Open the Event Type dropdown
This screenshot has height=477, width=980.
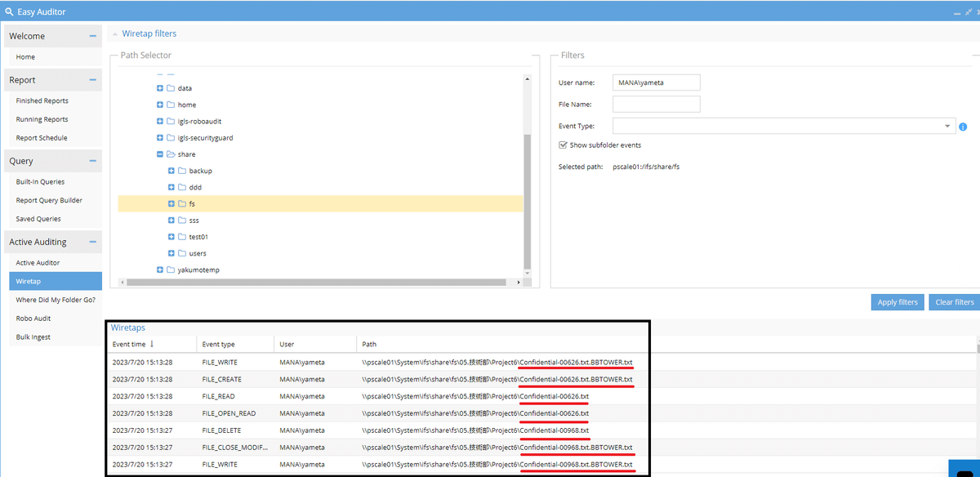pyautogui.click(x=947, y=127)
